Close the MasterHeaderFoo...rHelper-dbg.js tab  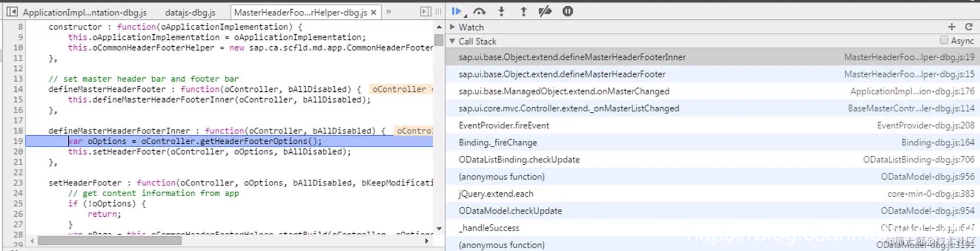(374, 12)
